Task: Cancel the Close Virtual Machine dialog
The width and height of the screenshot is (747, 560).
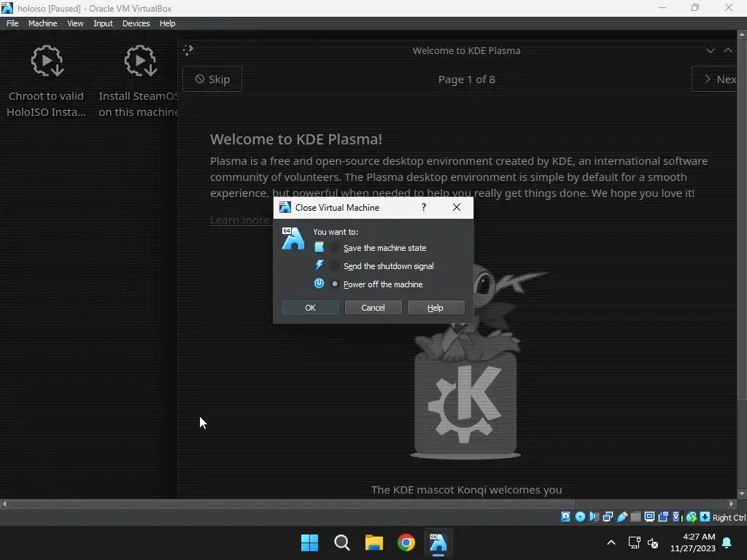Action: coord(373,308)
